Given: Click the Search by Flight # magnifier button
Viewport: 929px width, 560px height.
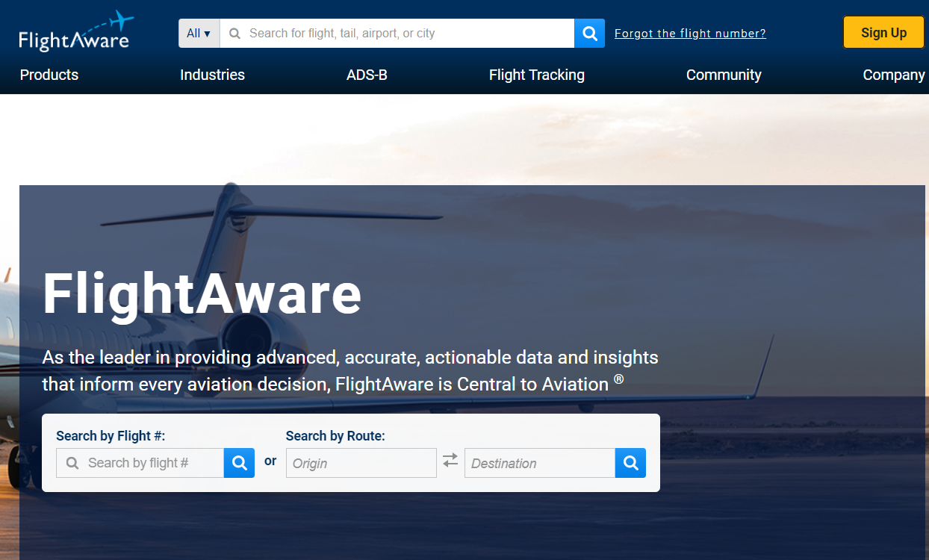Looking at the screenshot, I should tap(239, 463).
